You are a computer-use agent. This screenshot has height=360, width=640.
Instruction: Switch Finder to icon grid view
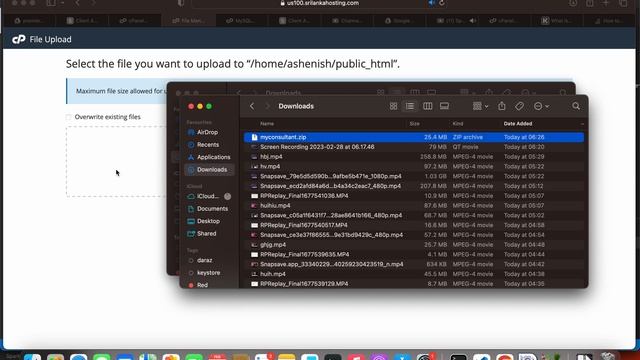click(x=393, y=106)
